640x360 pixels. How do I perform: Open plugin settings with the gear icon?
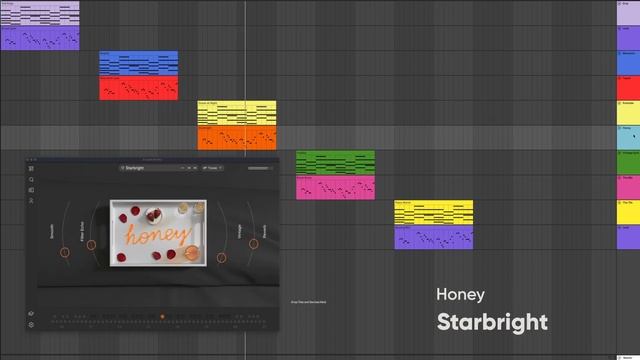pos(31,324)
